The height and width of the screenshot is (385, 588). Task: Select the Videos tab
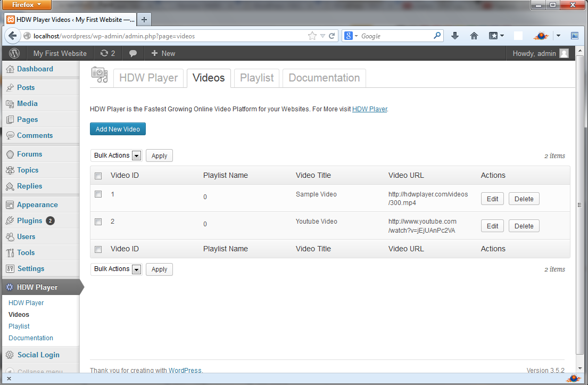(x=209, y=78)
